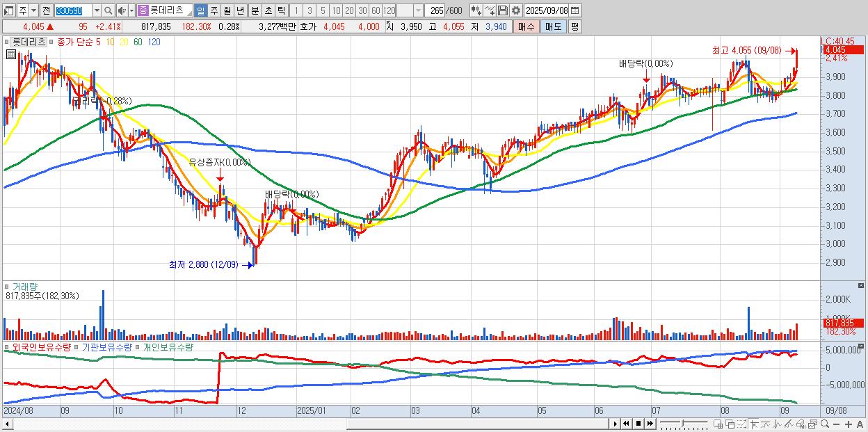Click the zigzag wave tool icon
Image resolution: width=868 pixels, height=432 pixels.
coord(778,424)
